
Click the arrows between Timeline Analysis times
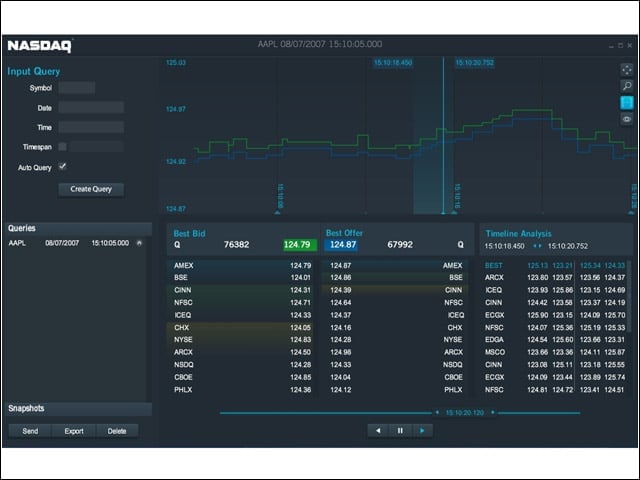point(537,246)
